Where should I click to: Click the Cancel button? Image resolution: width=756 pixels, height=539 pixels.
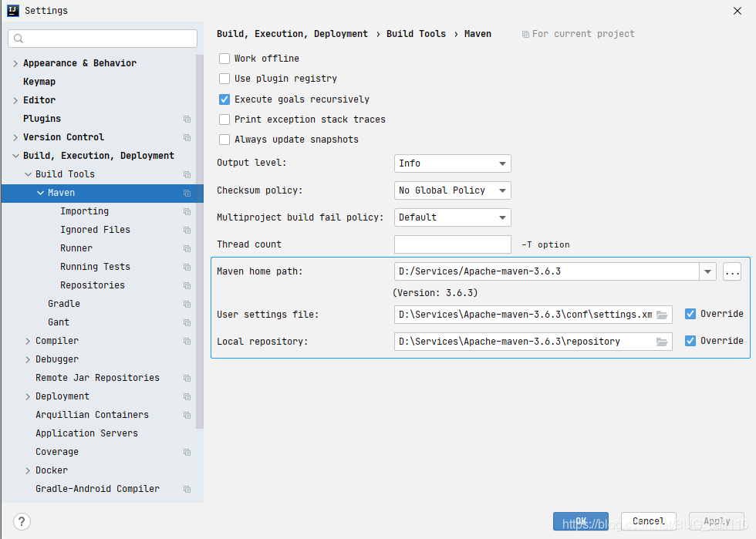coord(648,520)
